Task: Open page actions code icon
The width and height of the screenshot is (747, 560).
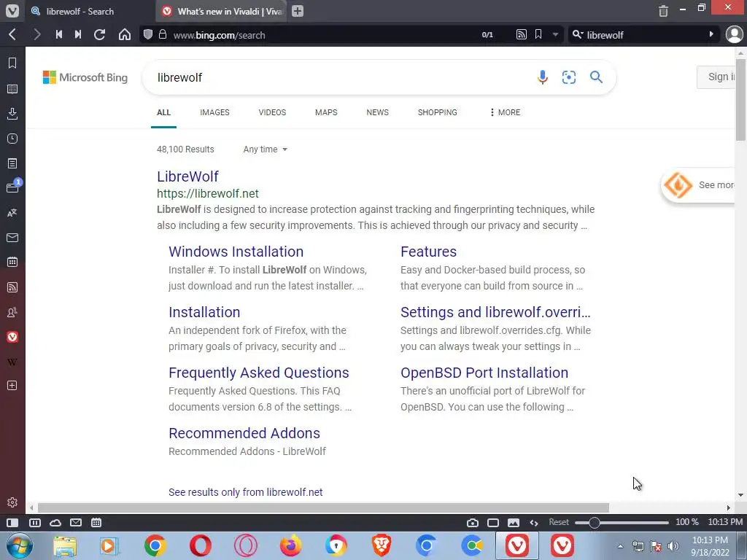Action: [x=534, y=522]
